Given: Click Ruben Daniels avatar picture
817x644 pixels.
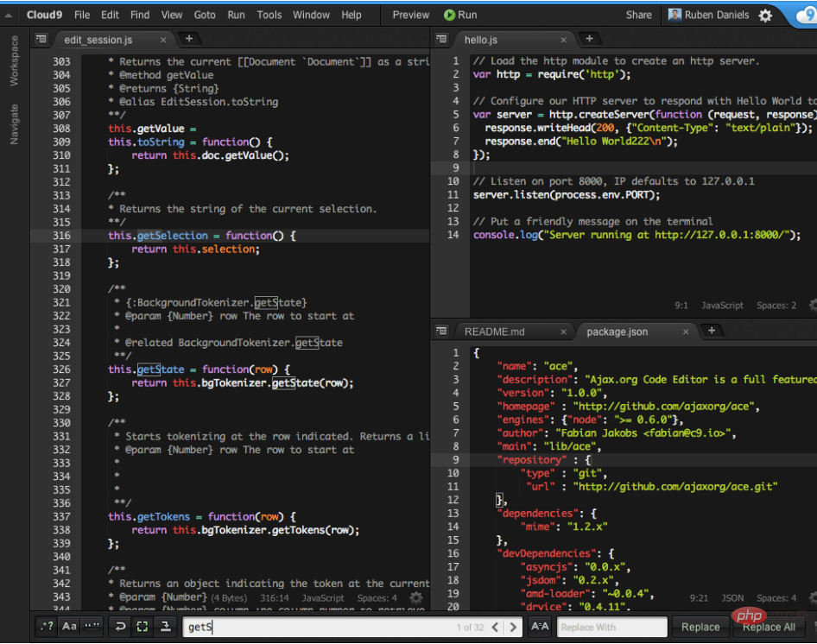Looking at the screenshot, I should [x=674, y=15].
